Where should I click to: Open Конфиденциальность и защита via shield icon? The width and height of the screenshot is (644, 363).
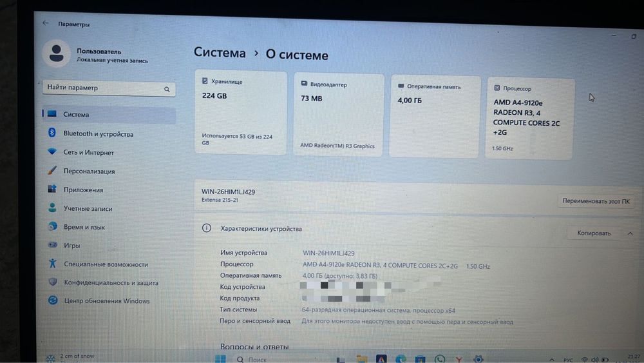pyautogui.click(x=53, y=282)
